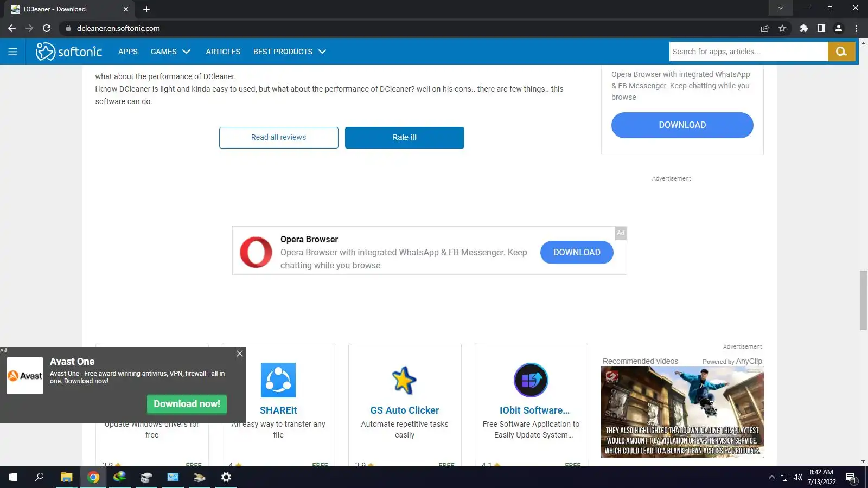Play the recommended skateboarding video thumbnail
This screenshot has height=488, width=868.
click(682, 412)
